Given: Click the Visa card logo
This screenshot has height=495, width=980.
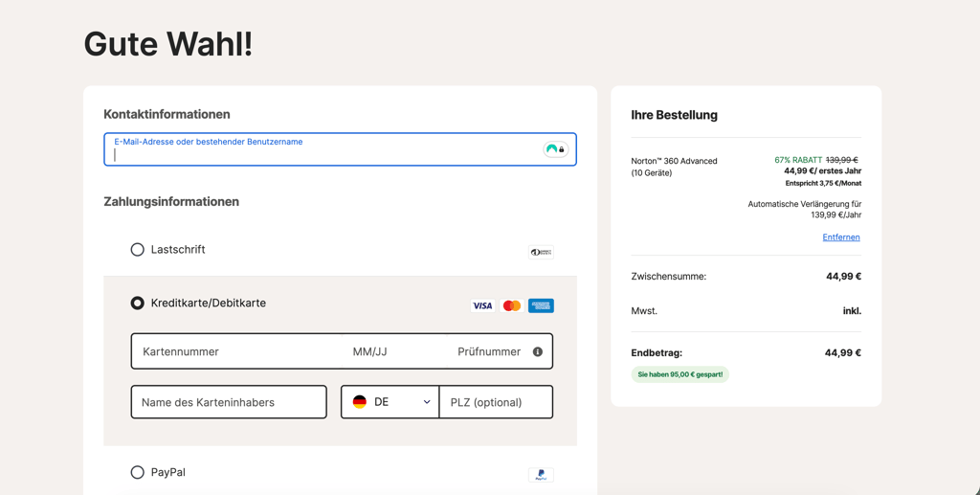Looking at the screenshot, I should click(482, 305).
